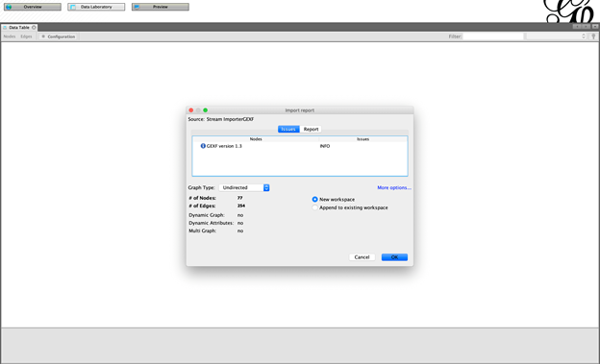Confirm import with OK button
The height and width of the screenshot is (364, 600).
coord(394,257)
